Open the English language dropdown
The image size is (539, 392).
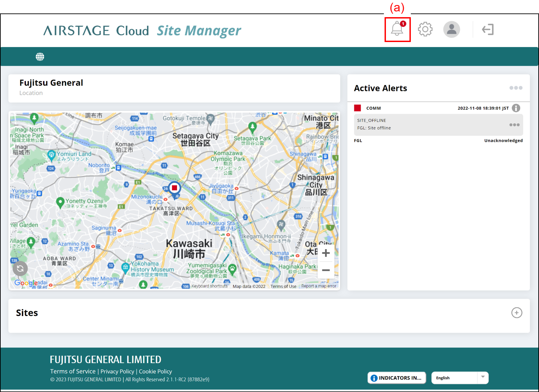[x=460, y=378]
